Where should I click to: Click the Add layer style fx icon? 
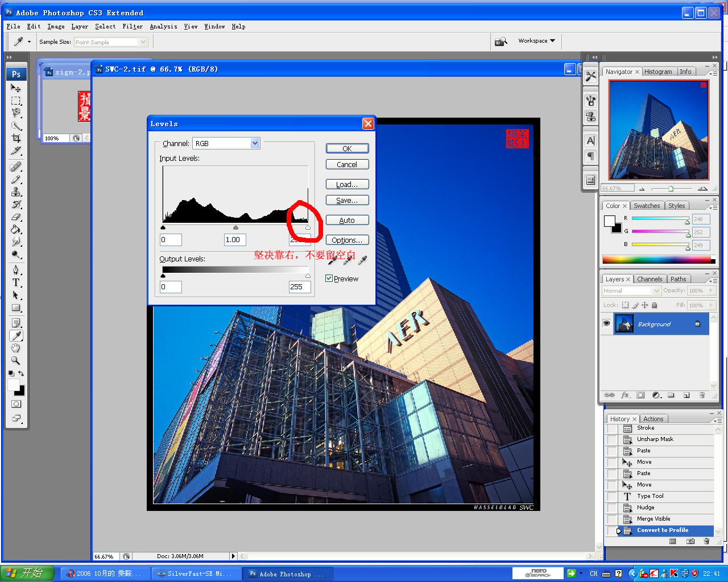click(x=625, y=395)
